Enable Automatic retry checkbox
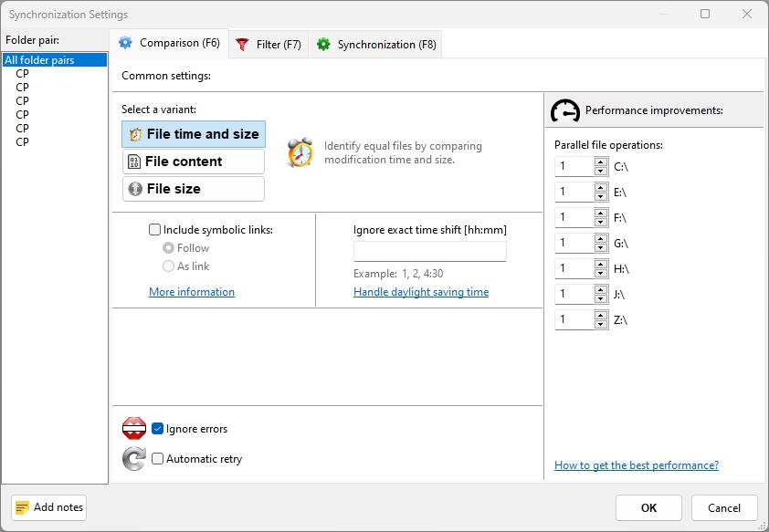 point(157,458)
